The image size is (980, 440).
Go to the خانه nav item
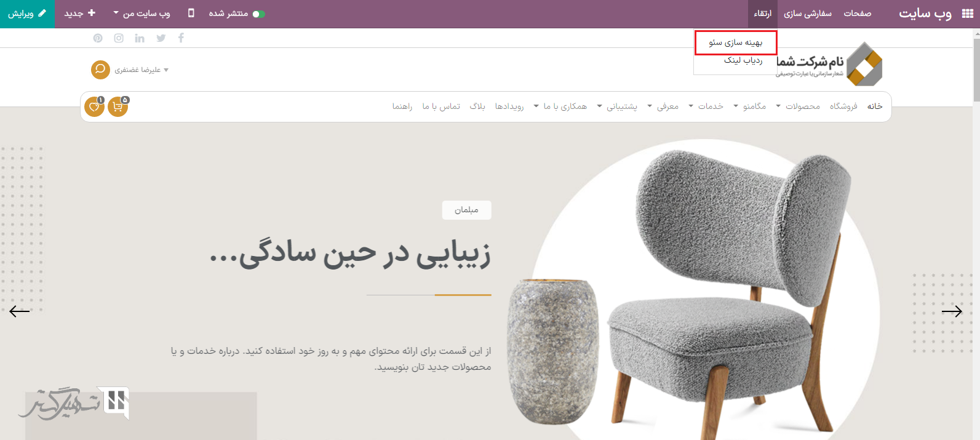[875, 106]
